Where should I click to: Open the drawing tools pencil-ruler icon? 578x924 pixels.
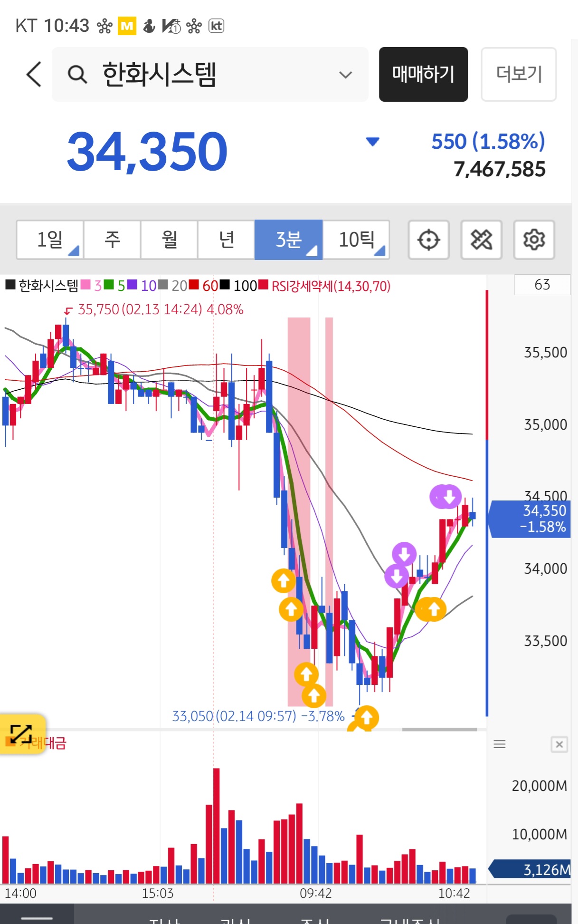481,240
